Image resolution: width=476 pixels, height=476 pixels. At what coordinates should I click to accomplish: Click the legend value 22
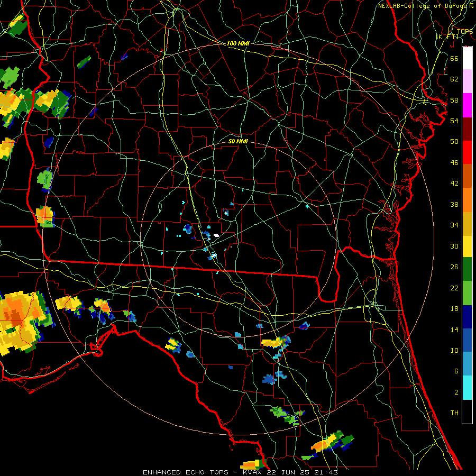pyautogui.click(x=454, y=288)
